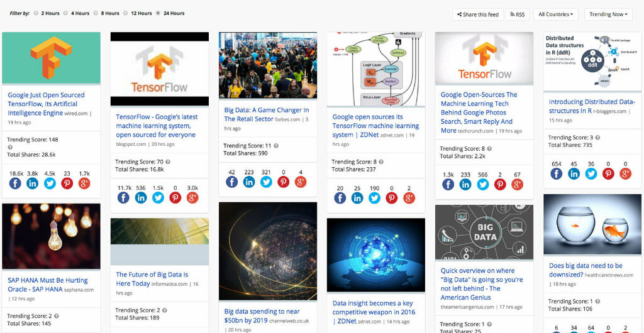The width and height of the screenshot is (644, 333).
Task: Click the goldfish bowls article thumbnail
Action: [592, 224]
